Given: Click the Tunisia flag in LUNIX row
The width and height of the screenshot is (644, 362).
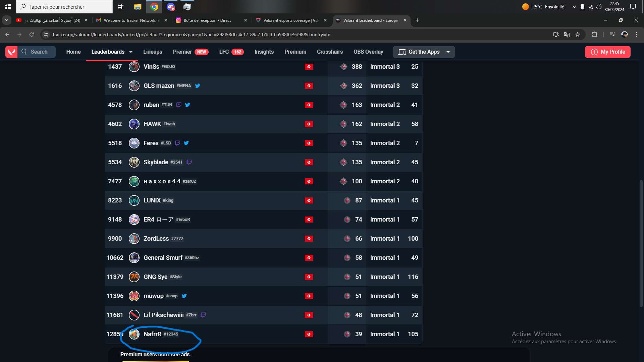Looking at the screenshot, I should (309, 200).
